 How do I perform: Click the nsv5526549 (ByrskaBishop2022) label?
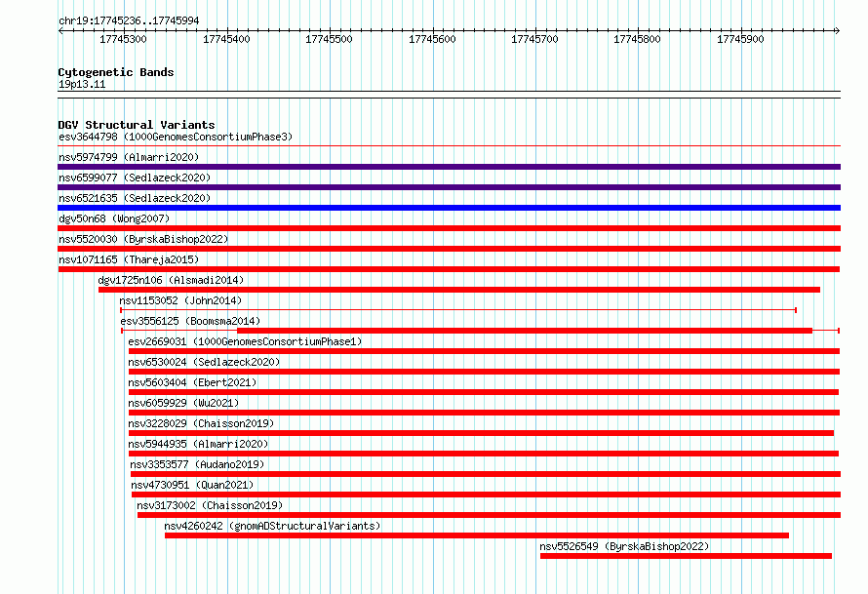coord(624,546)
